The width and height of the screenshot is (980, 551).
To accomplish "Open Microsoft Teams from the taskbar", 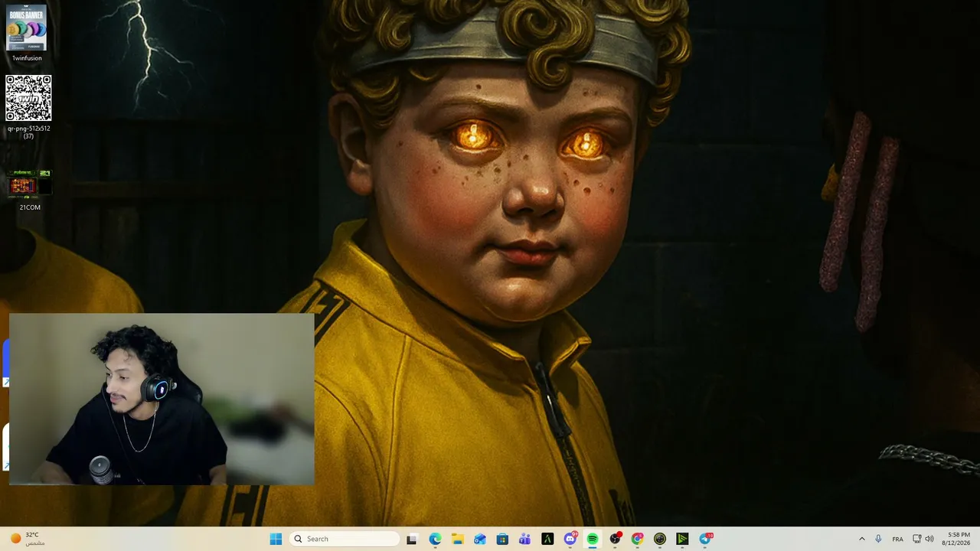I will [x=524, y=539].
